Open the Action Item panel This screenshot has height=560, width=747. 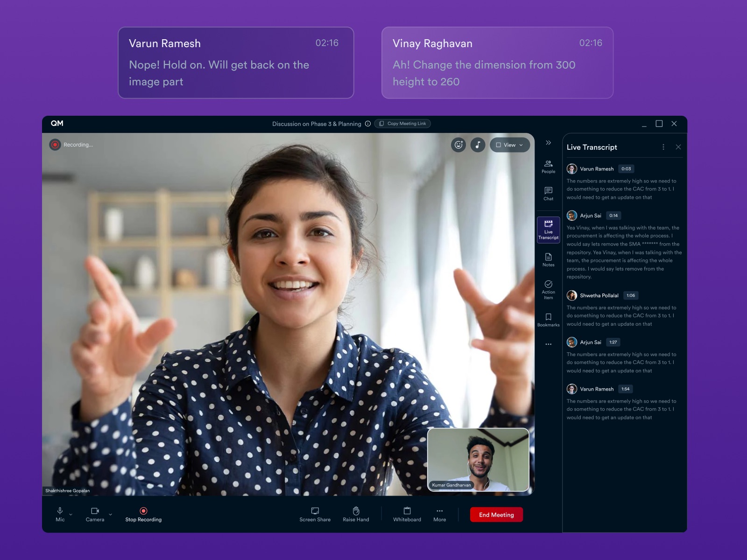(549, 290)
